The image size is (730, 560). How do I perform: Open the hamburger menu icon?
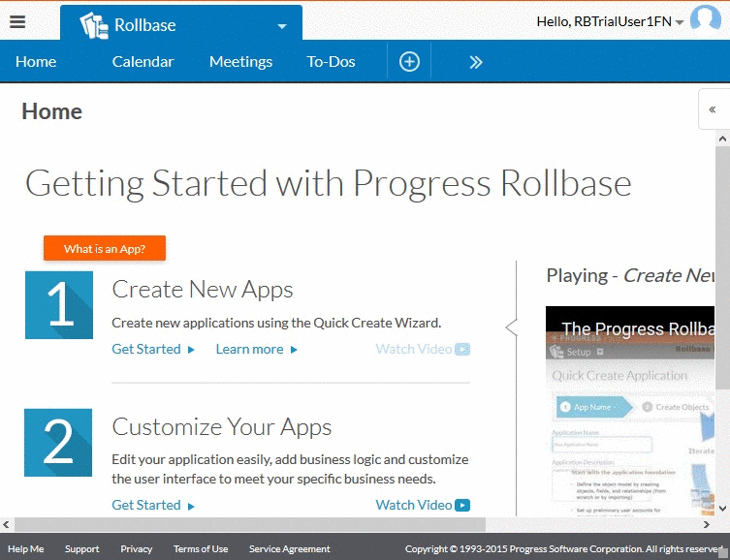pos(17,23)
